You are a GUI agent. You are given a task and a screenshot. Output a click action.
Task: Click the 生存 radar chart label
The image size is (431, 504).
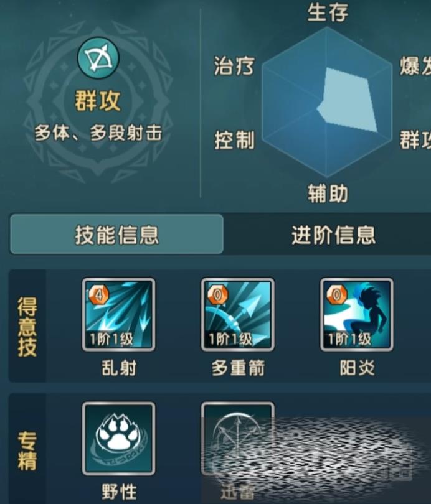328,12
